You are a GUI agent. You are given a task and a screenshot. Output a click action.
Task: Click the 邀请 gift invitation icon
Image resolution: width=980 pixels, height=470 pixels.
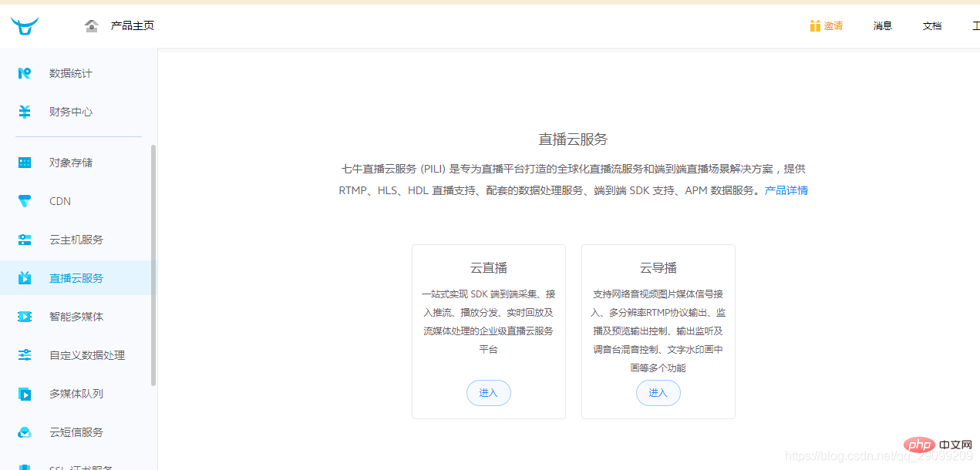[x=816, y=25]
